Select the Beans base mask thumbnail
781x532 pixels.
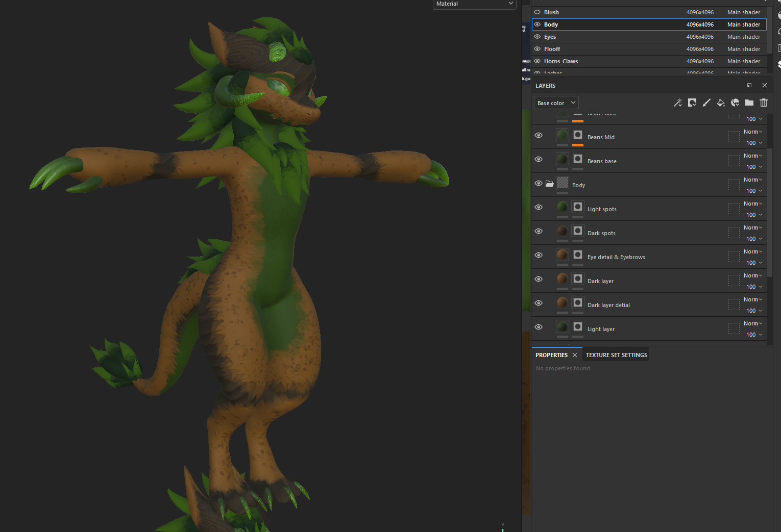click(x=578, y=159)
